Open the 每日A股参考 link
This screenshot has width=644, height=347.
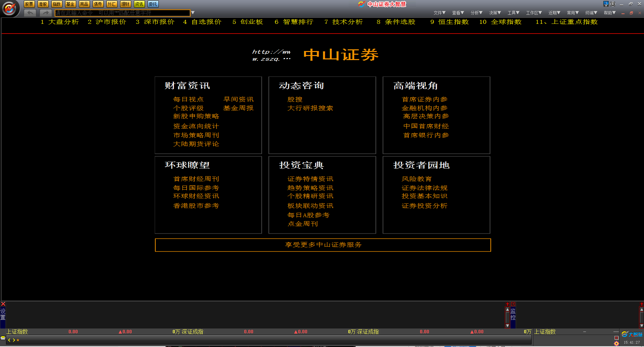[308, 215]
